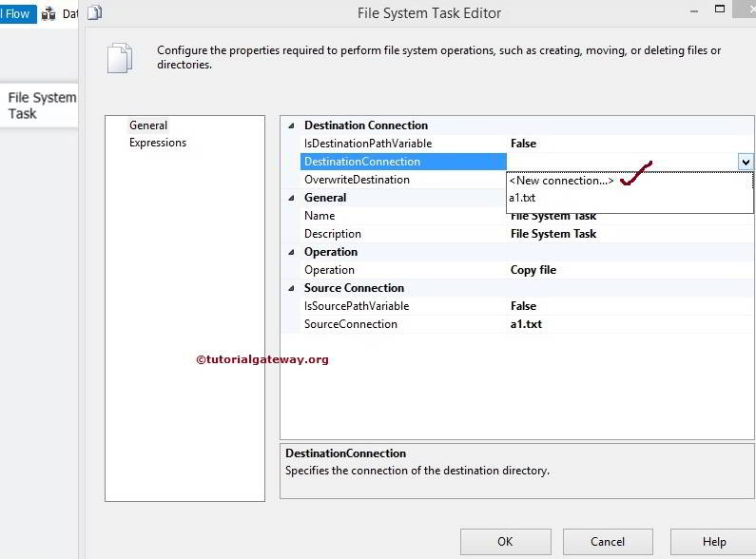The image size is (756, 559).
Task: Collapse the Destination Connection section
Action: click(291, 125)
